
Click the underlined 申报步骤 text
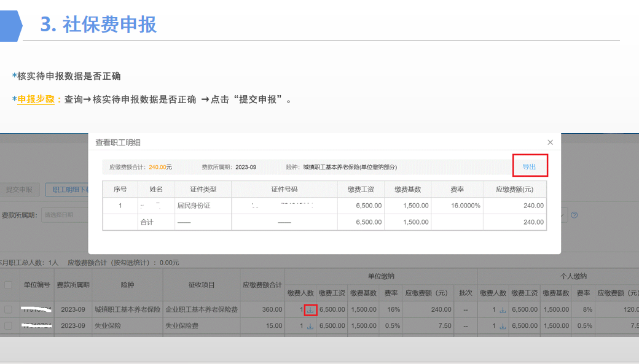tap(36, 99)
